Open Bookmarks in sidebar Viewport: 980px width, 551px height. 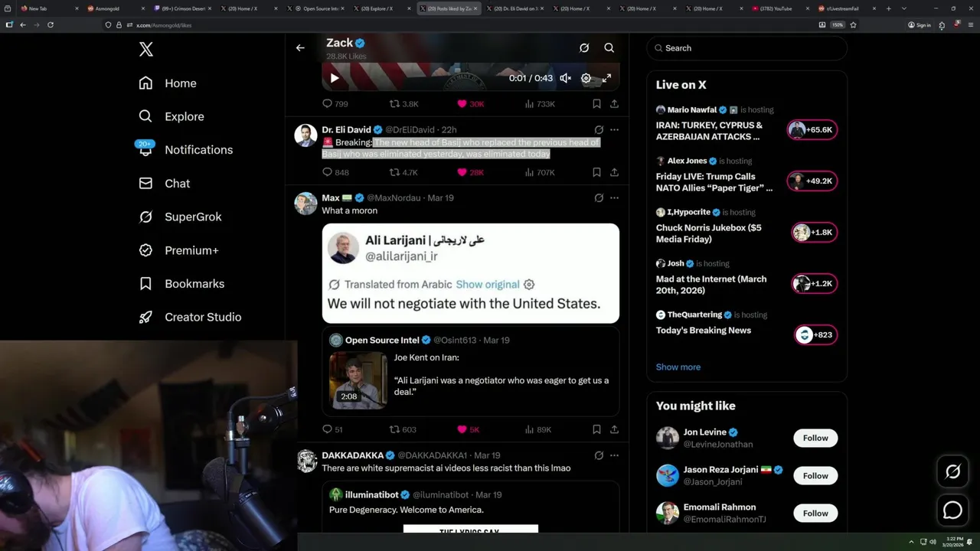pos(181,284)
